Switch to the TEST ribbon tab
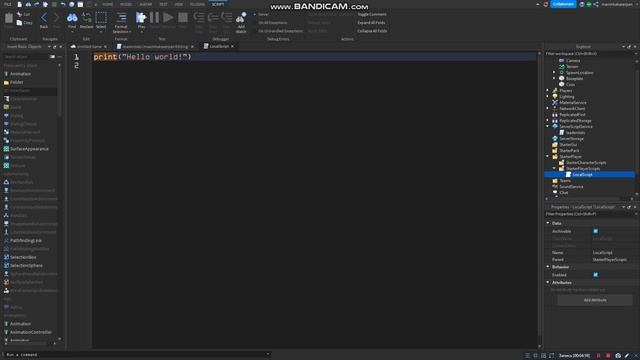 [x=163, y=4]
